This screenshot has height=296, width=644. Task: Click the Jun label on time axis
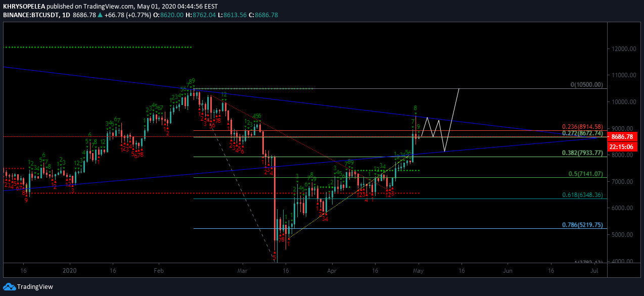click(508, 271)
